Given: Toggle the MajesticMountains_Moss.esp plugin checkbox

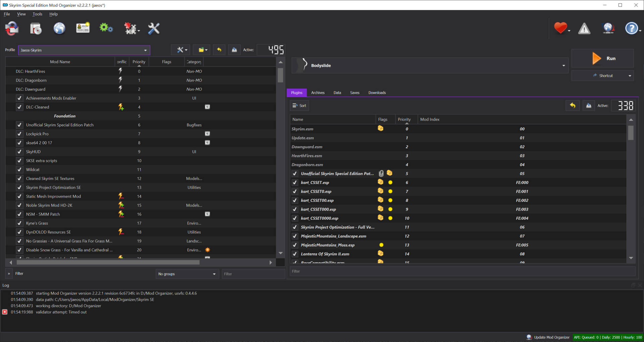Looking at the screenshot, I should pyautogui.click(x=295, y=245).
